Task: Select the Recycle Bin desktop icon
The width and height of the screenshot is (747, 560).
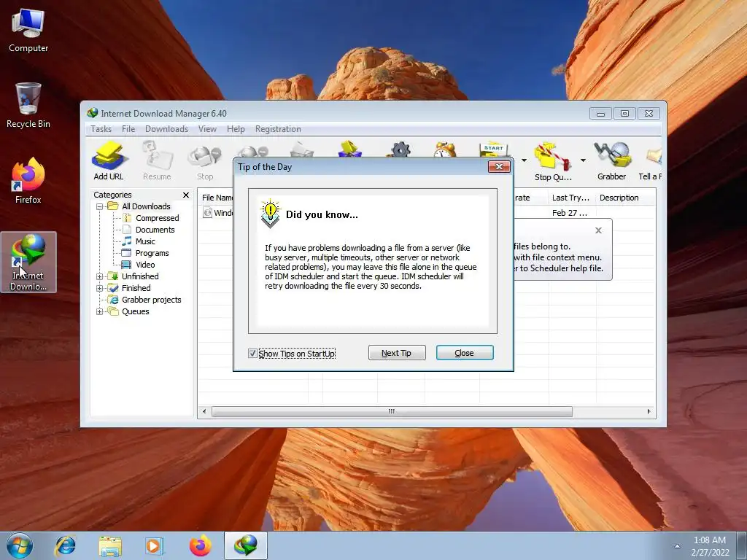Action: [x=28, y=106]
